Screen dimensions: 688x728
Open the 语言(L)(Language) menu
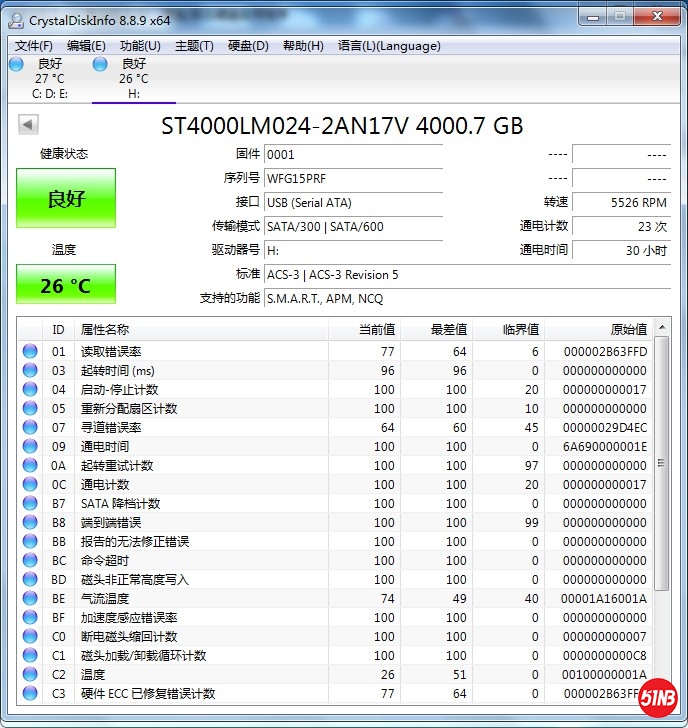click(x=389, y=46)
